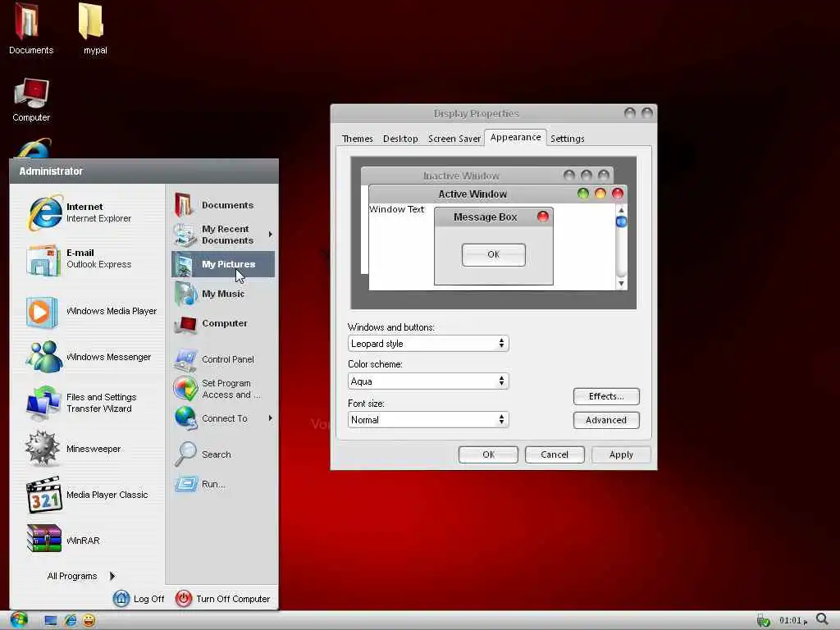
Task: Open the Color scheme dropdown
Action: click(428, 381)
